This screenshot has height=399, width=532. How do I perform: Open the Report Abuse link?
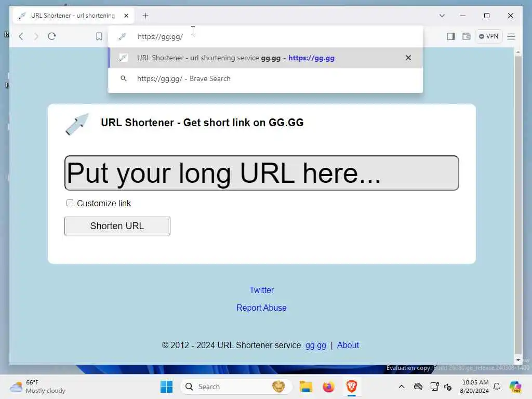pos(262,308)
